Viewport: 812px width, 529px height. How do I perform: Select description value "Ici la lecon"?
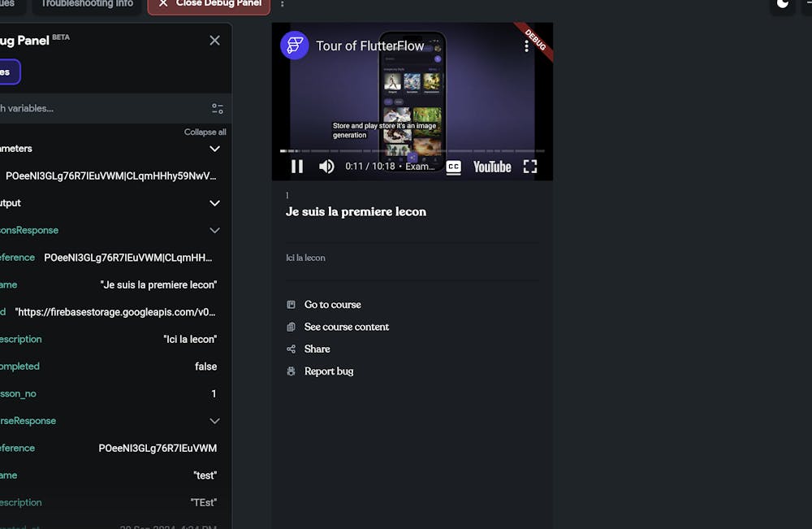[190, 340]
